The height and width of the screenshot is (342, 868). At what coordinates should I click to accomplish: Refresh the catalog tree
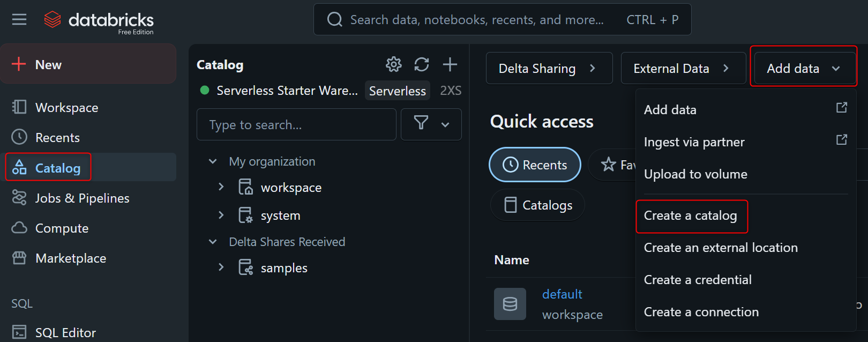[422, 64]
